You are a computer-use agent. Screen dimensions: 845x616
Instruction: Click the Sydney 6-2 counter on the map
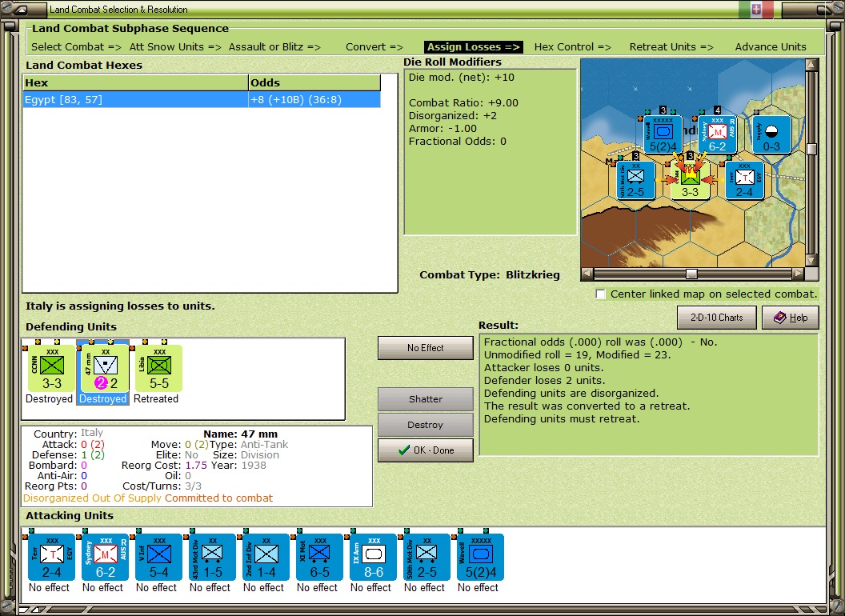[717, 134]
